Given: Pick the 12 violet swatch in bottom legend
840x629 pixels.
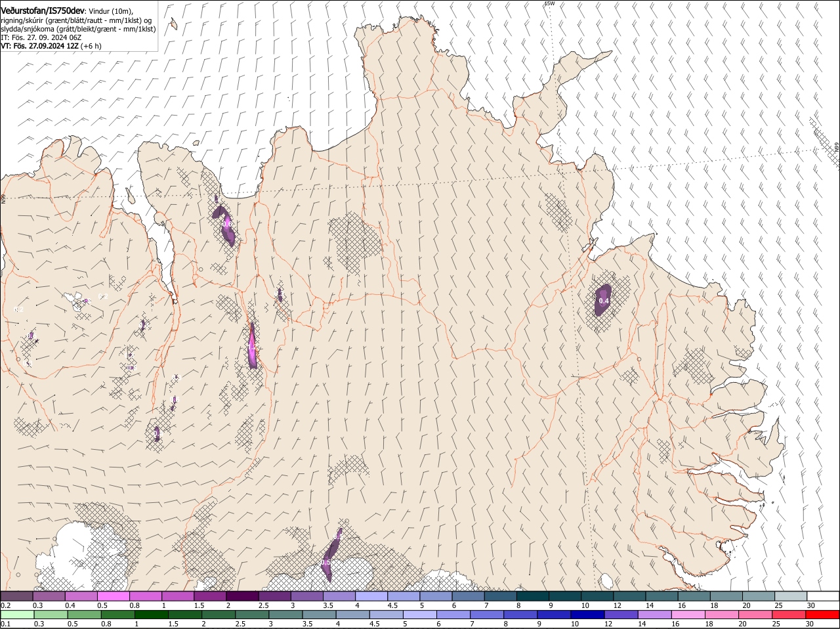Looking at the screenshot, I should pos(621,615).
